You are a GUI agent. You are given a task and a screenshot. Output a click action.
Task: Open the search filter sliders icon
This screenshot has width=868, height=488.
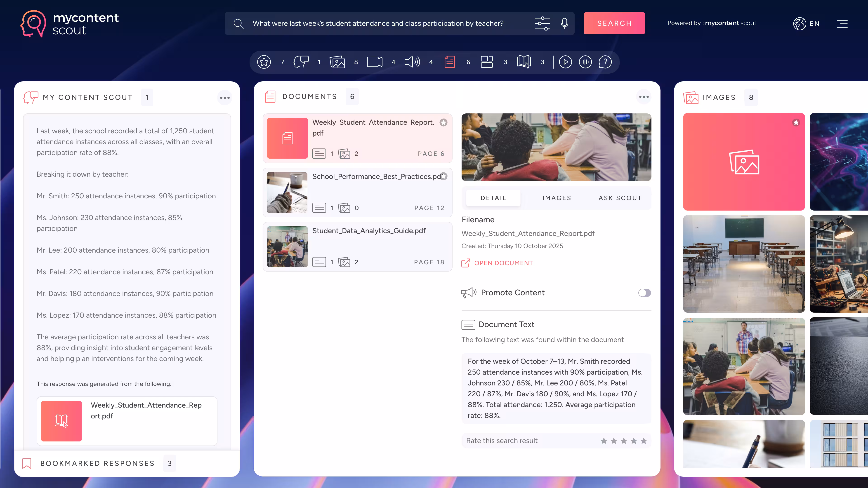click(542, 23)
